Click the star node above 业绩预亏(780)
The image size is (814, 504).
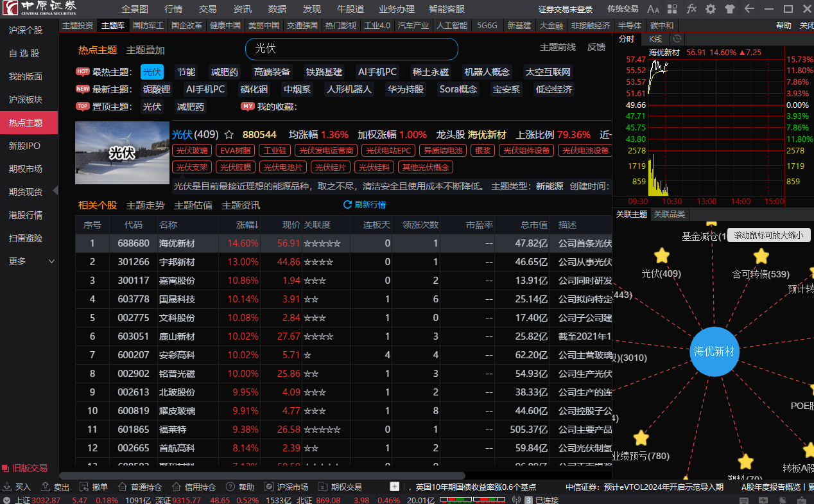641,438
